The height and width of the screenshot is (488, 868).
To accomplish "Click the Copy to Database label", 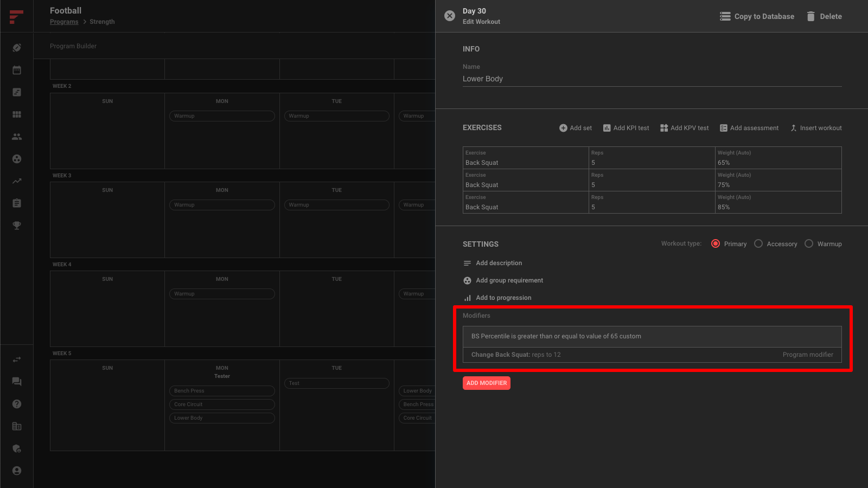I will coord(764,16).
